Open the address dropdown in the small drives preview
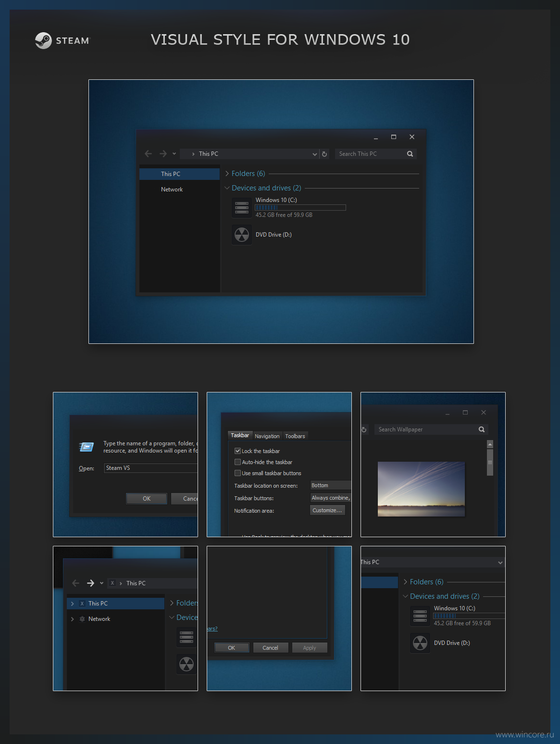 pyautogui.click(x=500, y=562)
